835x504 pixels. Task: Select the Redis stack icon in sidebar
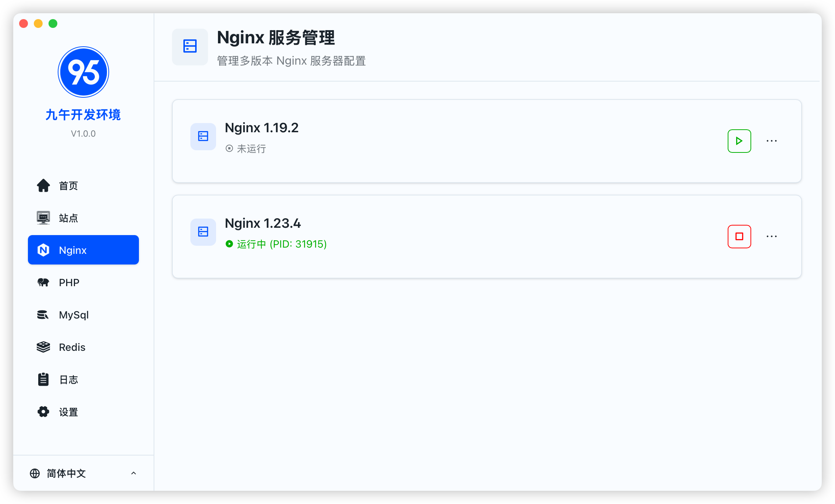pos(43,347)
